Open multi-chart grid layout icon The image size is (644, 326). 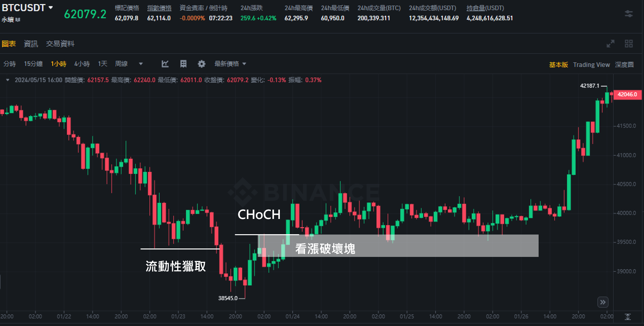point(629,43)
